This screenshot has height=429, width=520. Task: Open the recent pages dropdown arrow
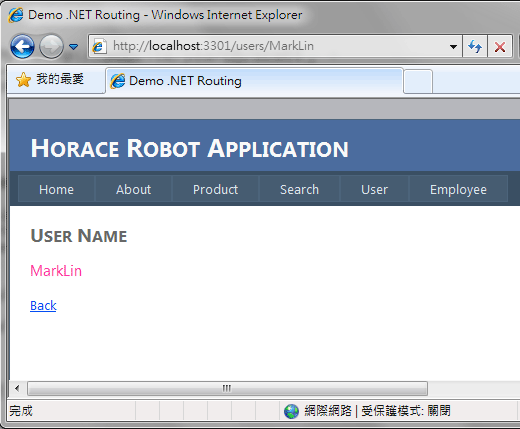74,46
